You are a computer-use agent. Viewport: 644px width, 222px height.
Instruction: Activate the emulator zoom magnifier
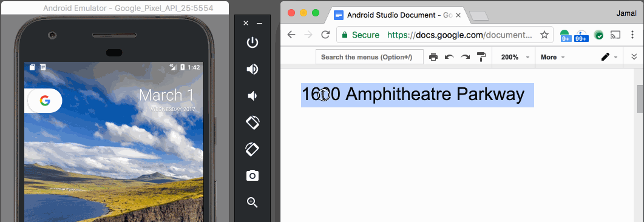pos(252,202)
